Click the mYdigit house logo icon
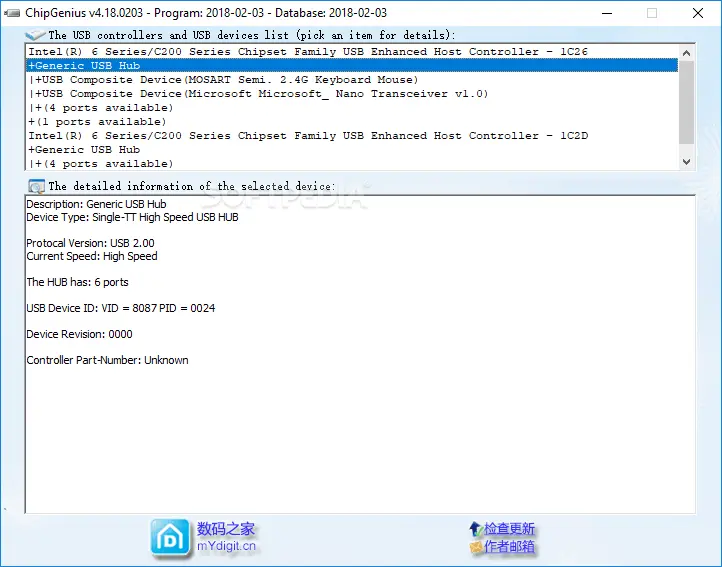Screen dimensions: 722x567 [170, 537]
